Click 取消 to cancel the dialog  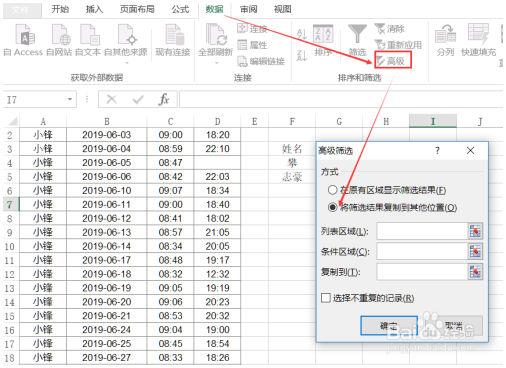pyautogui.click(x=454, y=325)
